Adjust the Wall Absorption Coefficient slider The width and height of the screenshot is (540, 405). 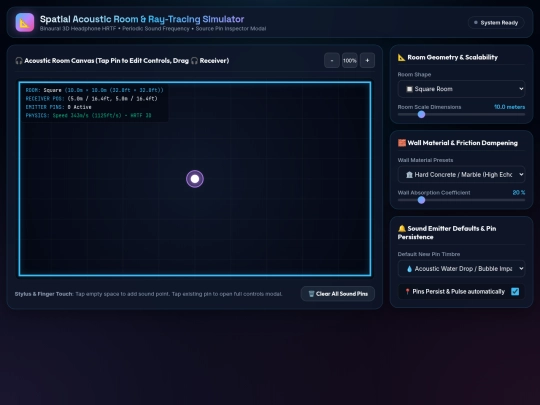coord(461,200)
